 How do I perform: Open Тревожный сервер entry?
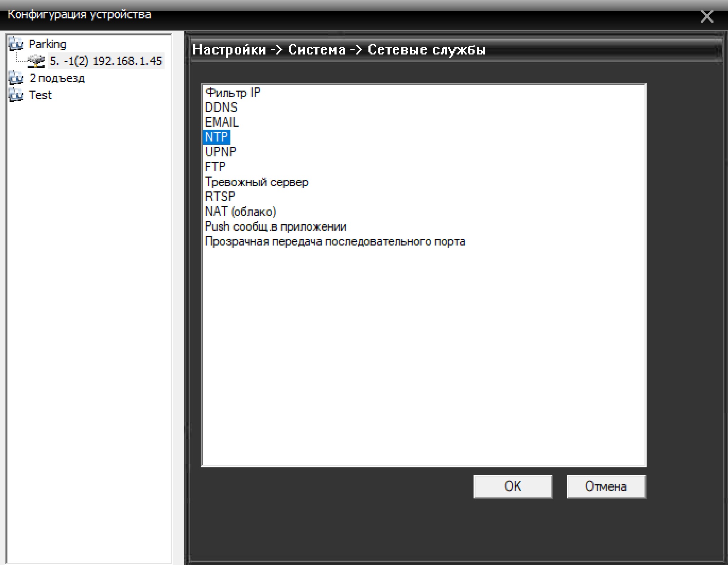257,182
